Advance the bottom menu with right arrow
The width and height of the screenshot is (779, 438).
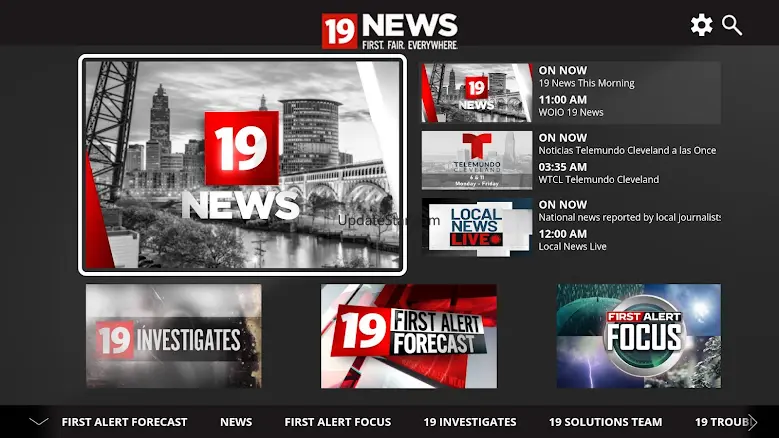point(753,422)
